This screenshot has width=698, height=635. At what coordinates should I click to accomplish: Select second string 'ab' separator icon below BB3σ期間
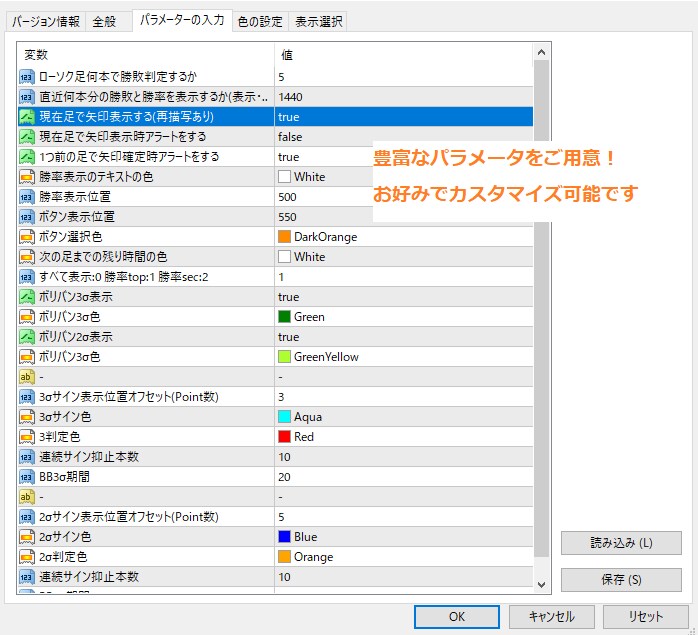tap(27, 497)
